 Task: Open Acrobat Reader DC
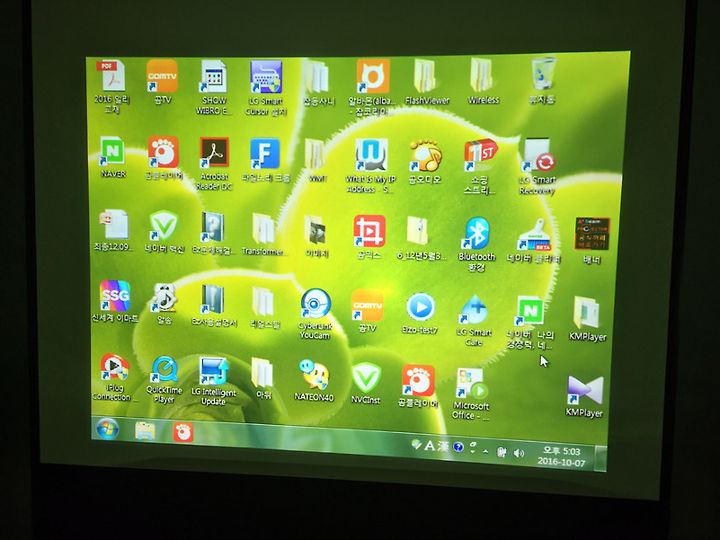[x=214, y=164]
